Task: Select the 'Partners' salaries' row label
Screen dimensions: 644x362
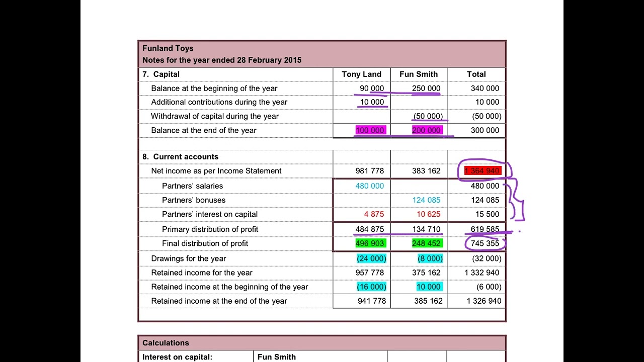Action: pyautogui.click(x=192, y=186)
